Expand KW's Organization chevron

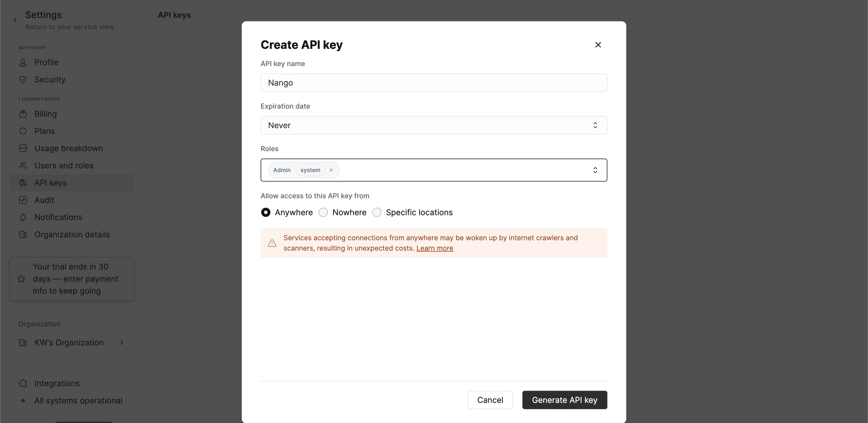click(122, 343)
